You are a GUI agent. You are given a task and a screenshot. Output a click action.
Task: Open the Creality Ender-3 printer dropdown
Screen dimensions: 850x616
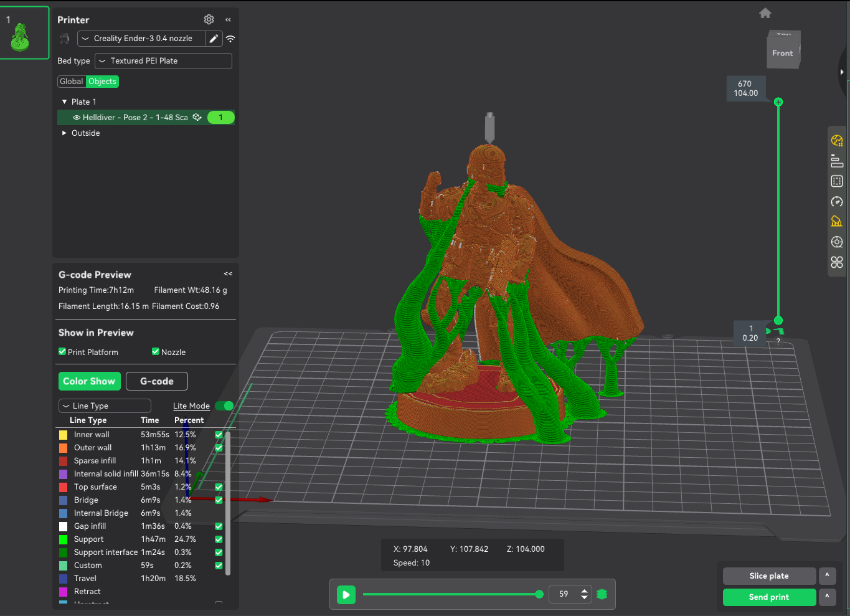pos(141,39)
